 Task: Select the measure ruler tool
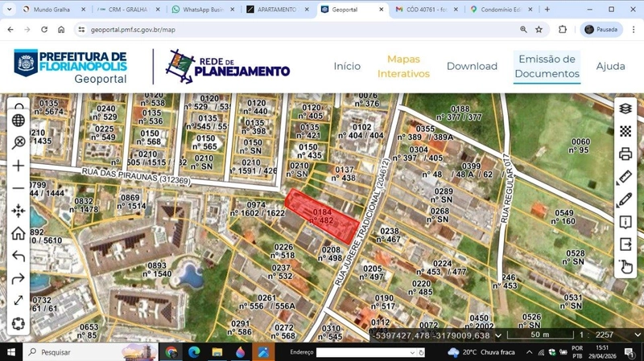625,177
